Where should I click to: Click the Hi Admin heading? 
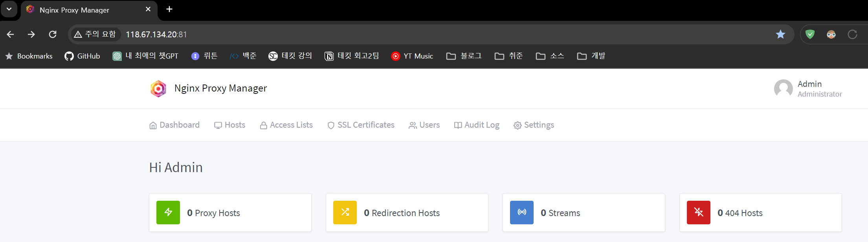coord(176,167)
